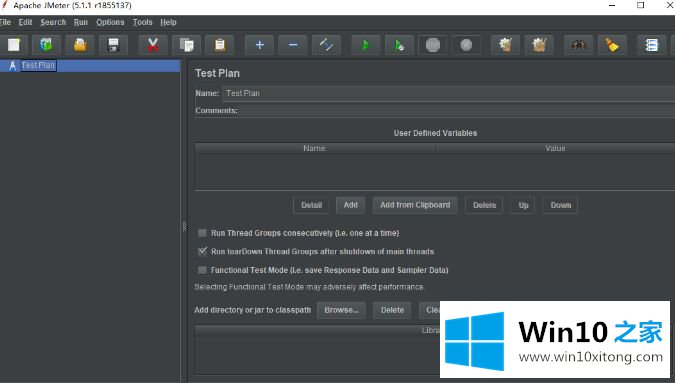Enable Functional Test Mode checkbox
The image size is (675, 383).
202,270
